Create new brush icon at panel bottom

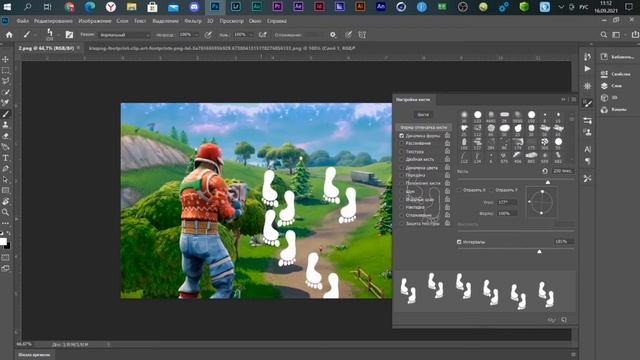click(564, 320)
